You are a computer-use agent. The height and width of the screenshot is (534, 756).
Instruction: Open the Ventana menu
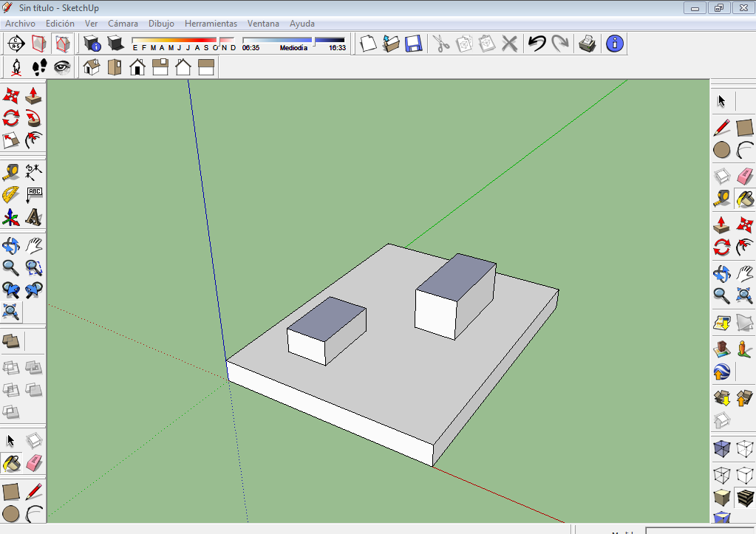[263, 24]
